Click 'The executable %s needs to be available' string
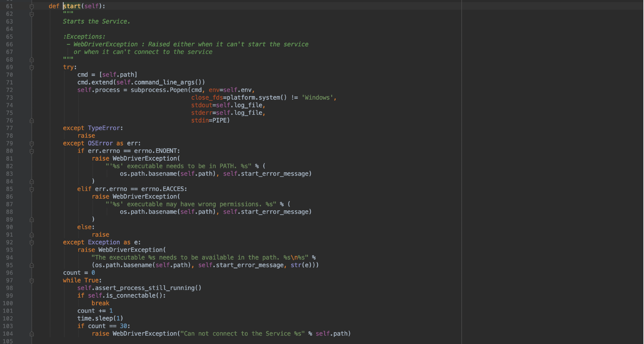 (200, 257)
